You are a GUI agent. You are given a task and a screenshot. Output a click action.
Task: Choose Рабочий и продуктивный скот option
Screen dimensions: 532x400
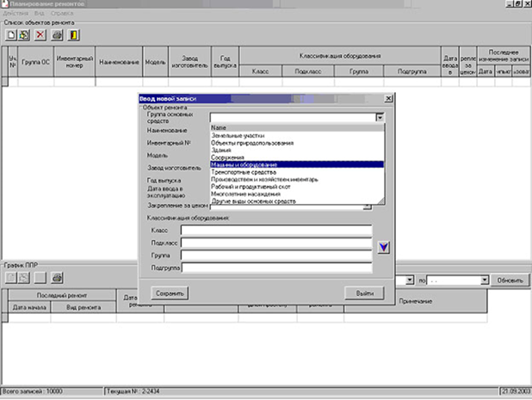[x=297, y=187]
